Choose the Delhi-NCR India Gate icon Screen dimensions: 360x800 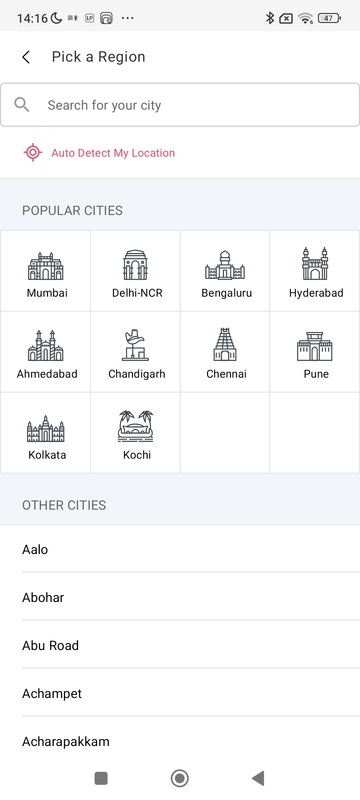(135, 265)
